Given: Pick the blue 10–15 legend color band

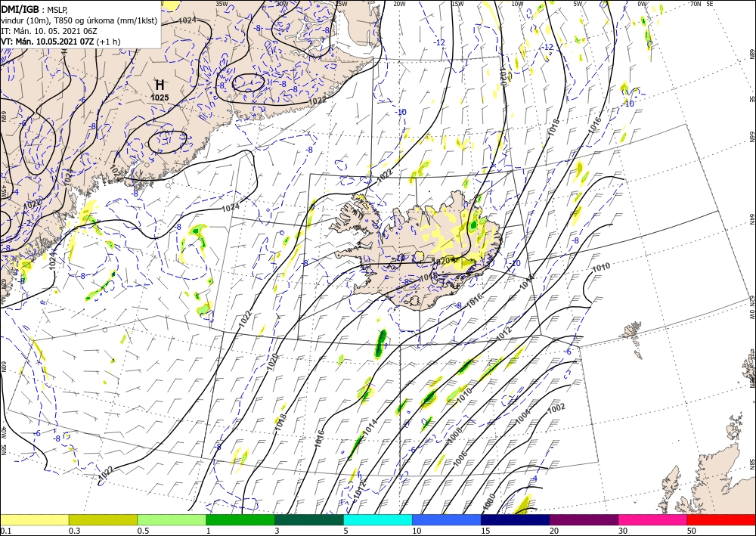Looking at the screenshot, I should tap(447, 519).
